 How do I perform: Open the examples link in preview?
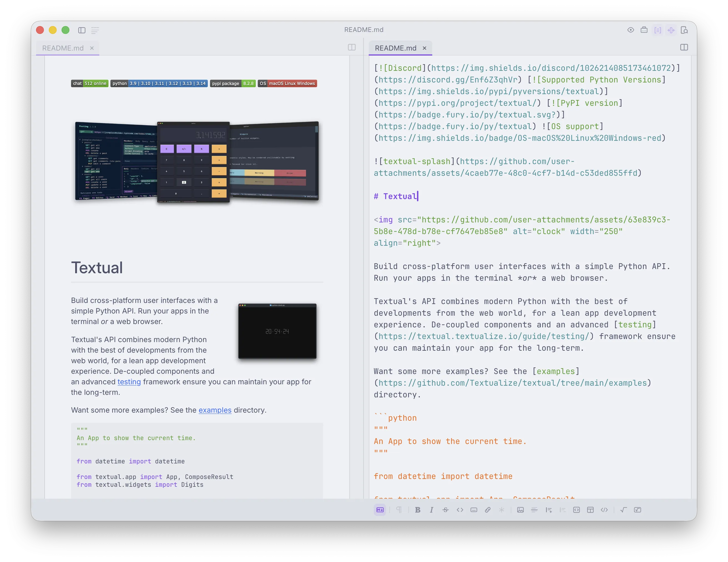pos(215,410)
